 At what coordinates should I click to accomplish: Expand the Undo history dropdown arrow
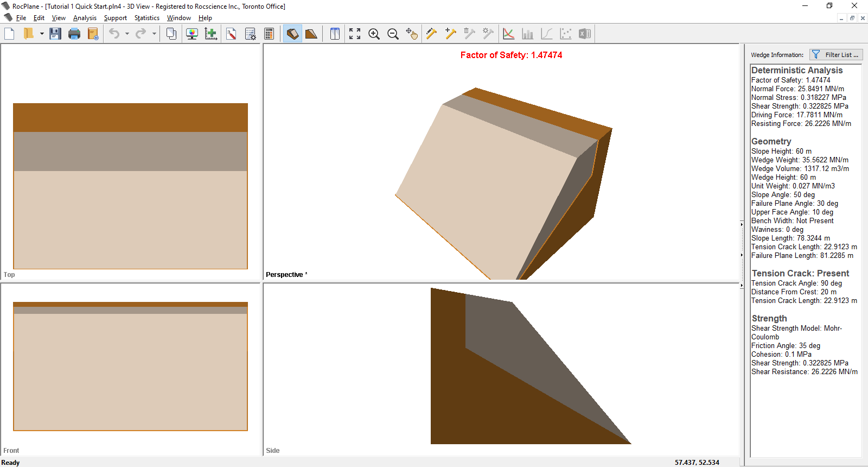coord(127,34)
